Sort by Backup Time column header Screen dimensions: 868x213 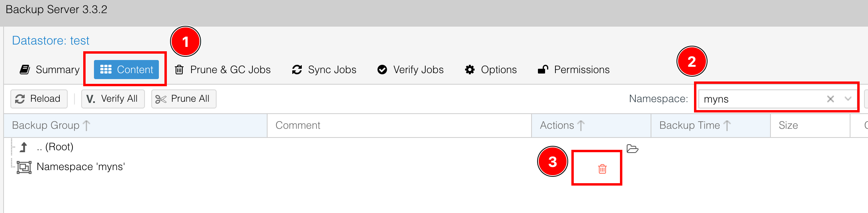[690, 126]
